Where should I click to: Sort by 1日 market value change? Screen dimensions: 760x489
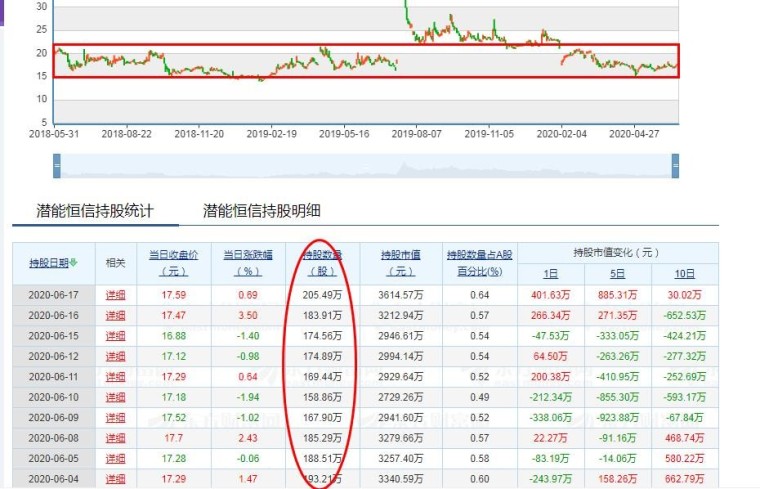[x=551, y=274]
